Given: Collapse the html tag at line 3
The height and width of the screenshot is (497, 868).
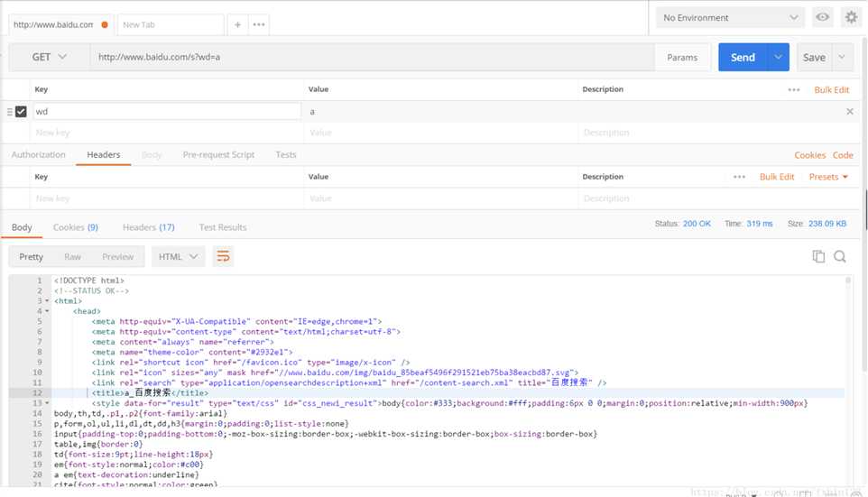Looking at the screenshot, I should click(47, 301).
